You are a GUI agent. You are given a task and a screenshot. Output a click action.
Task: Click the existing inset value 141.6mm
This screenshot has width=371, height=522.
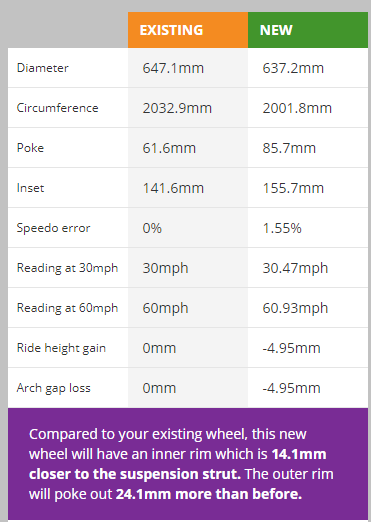click(173, 188)
